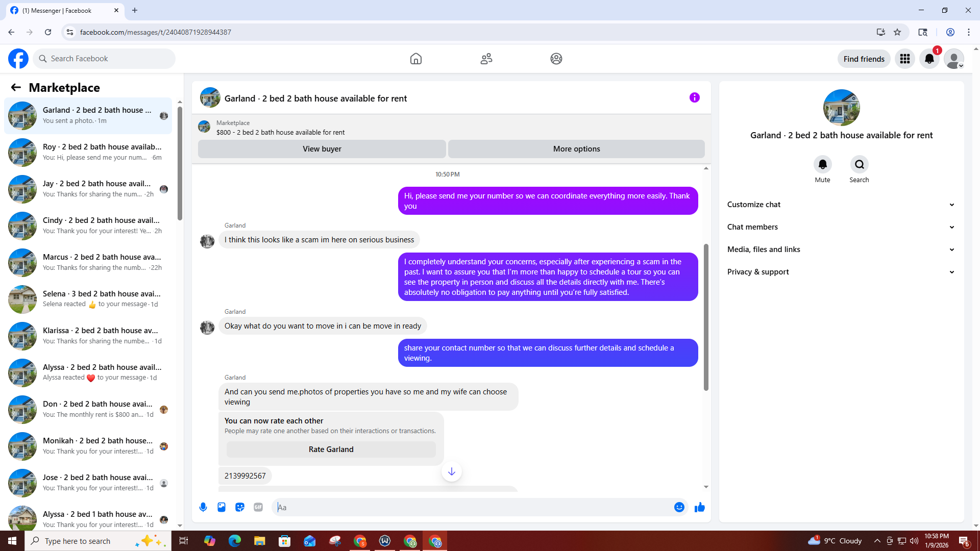Click the message input field
Screen dimensions: 980x551
(475, 507)
